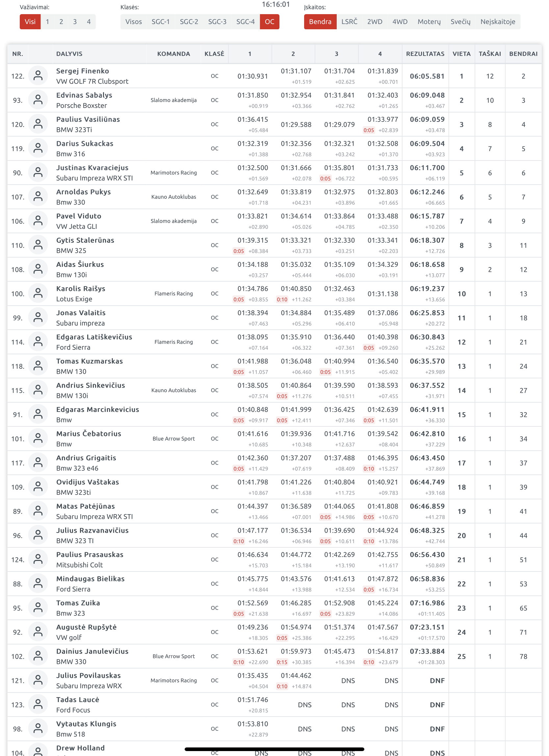Show Visos classes
Screen dimensions: 549x756
(x=133, y=22)
